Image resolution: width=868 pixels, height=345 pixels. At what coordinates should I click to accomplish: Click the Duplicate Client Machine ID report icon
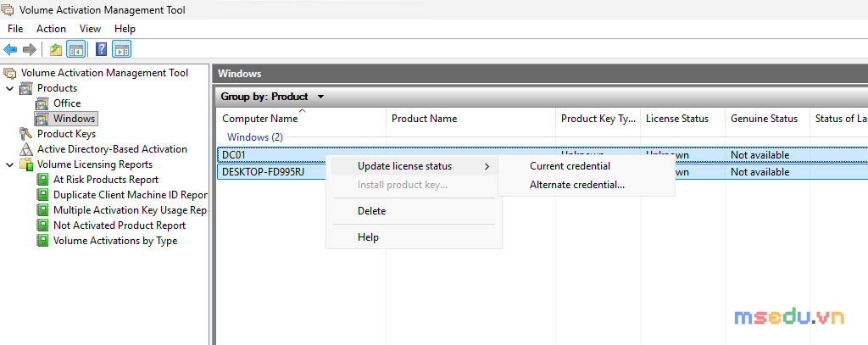pyautogui.click(x=42, y=195)
